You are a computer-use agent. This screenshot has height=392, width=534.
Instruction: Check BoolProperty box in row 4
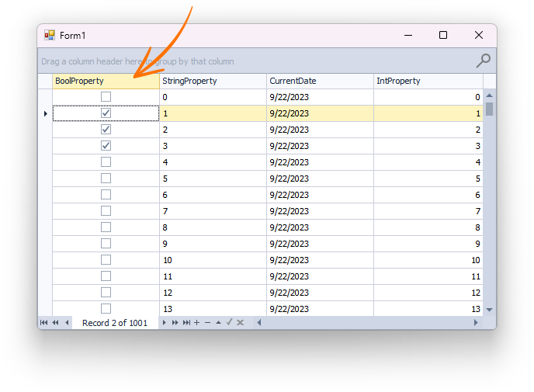point(106,161)
